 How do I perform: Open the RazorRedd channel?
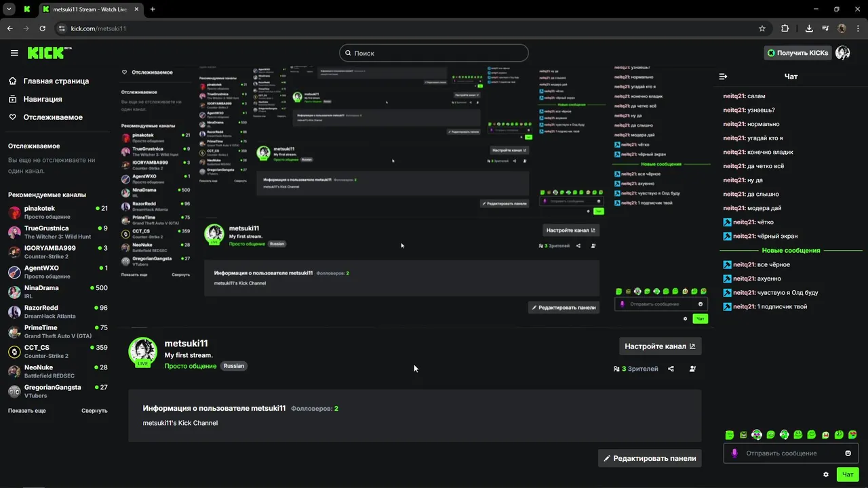coord(58,312)
